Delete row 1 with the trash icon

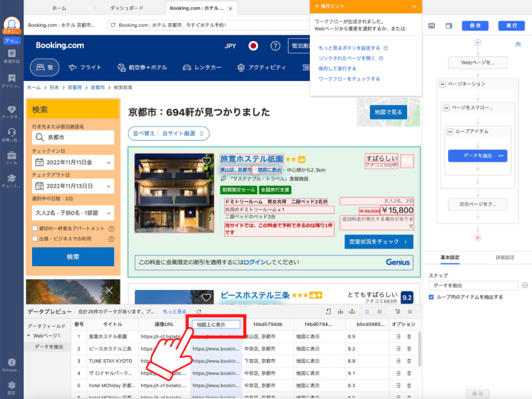pyautogui.click(x=409, y=336)
